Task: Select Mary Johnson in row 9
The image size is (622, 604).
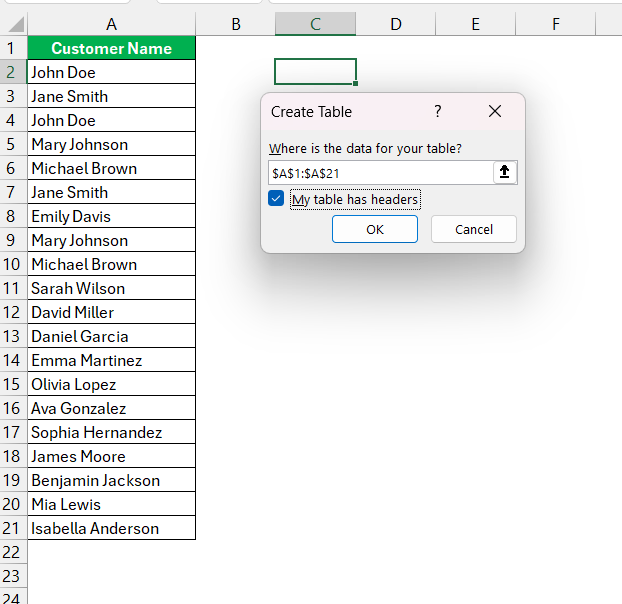Action: coord(111,240)
